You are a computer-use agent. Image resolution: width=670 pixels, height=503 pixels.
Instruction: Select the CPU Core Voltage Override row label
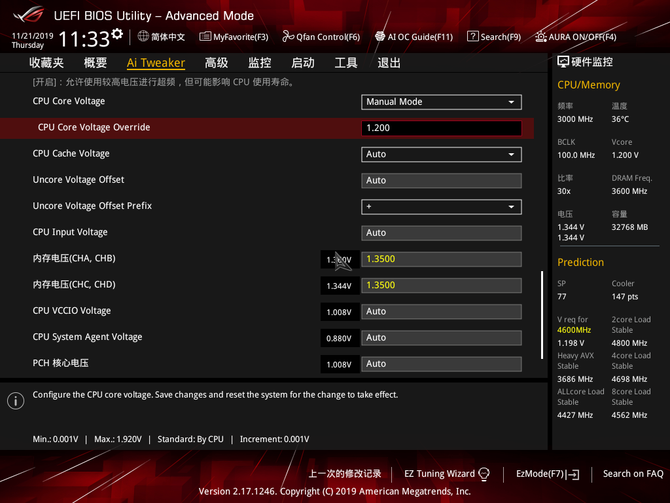94,127
